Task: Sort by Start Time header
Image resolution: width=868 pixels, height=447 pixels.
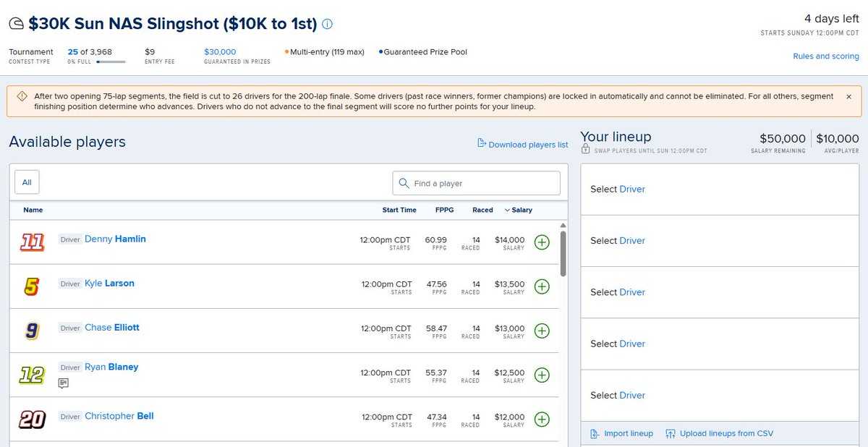Action: pos(399,210)
